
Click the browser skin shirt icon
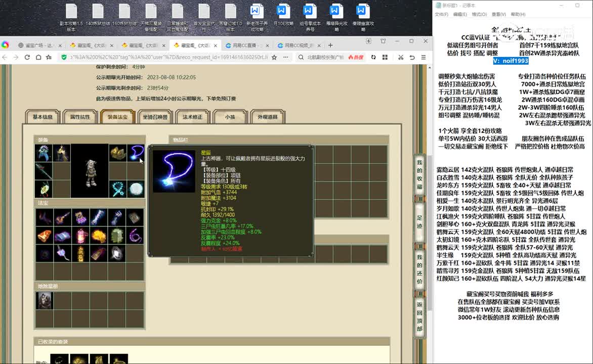click(x=383, y=41)
